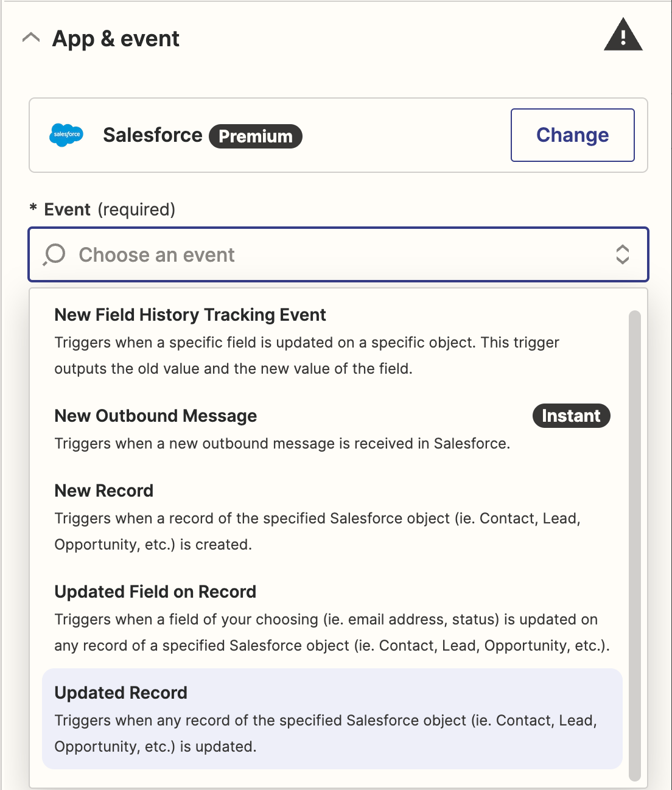Click the Salesforce app name label
This screenshot has width=672, height=790.
tap(152, 135)
